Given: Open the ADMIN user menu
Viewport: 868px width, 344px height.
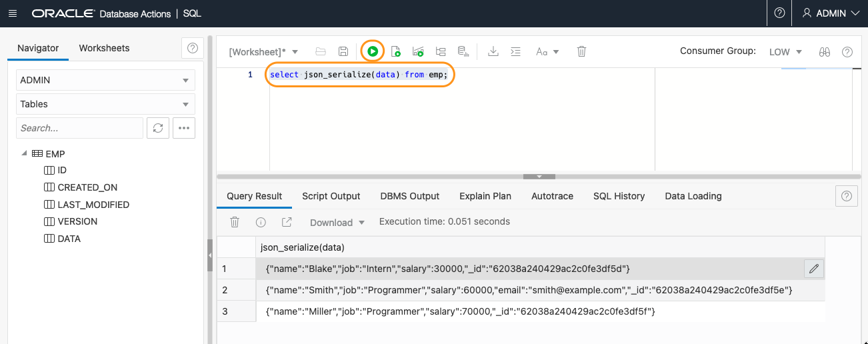Looking at the screenshot, I should 830,13.
